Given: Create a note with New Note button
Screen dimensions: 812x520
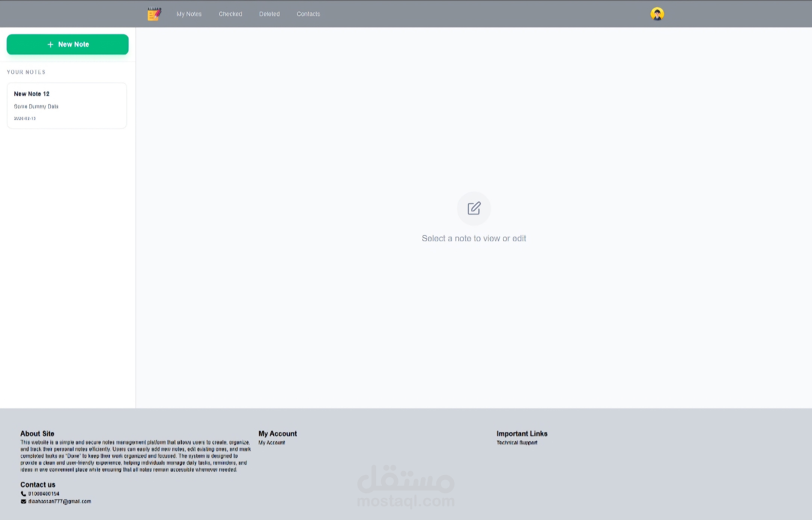Looking at the screenshot, I should (67, 44).
